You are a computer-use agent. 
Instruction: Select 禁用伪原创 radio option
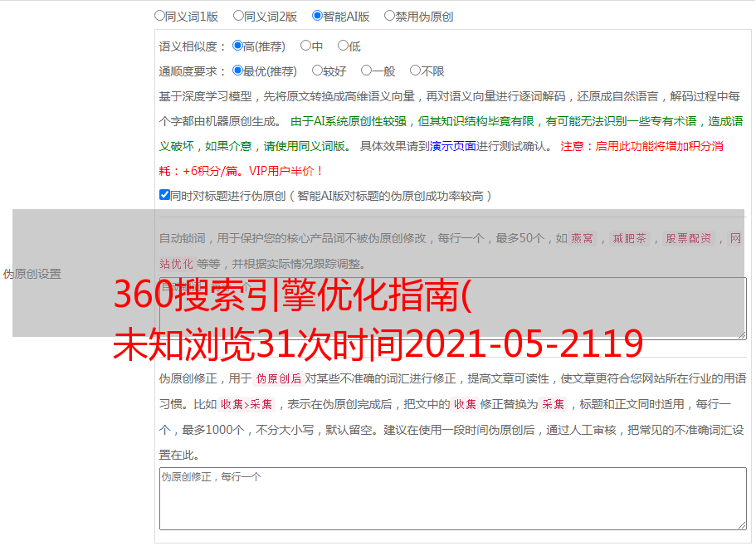click(x=389, y=16)
